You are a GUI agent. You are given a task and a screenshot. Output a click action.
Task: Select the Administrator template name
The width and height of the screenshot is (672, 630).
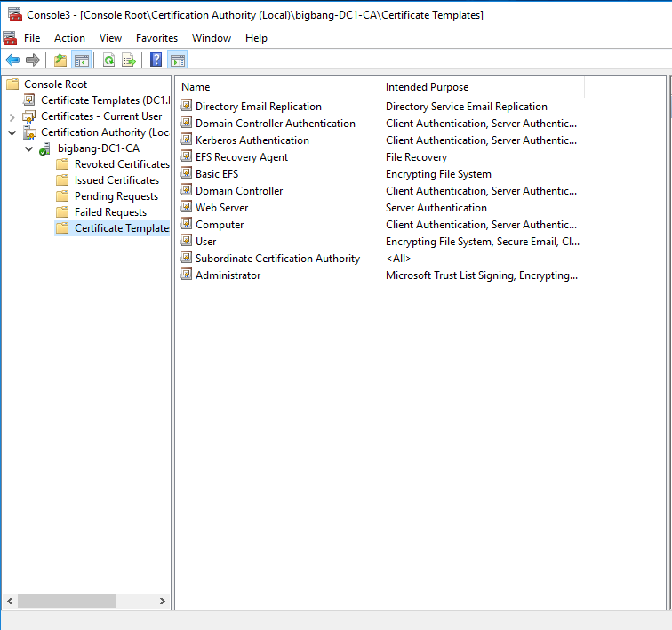(228, 275)
